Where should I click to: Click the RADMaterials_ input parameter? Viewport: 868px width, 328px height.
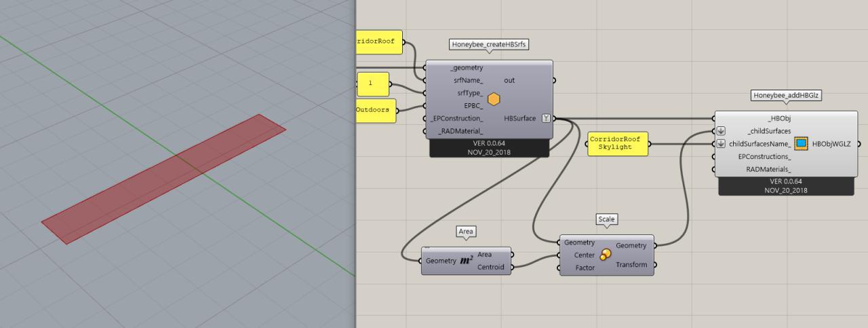pyautogui.click(x=768, y=169)
